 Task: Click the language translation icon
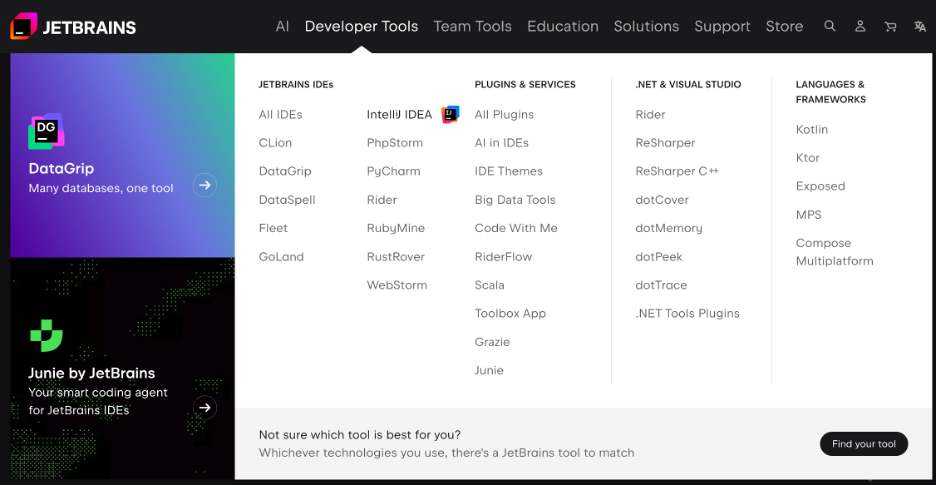tap(919, 27)
